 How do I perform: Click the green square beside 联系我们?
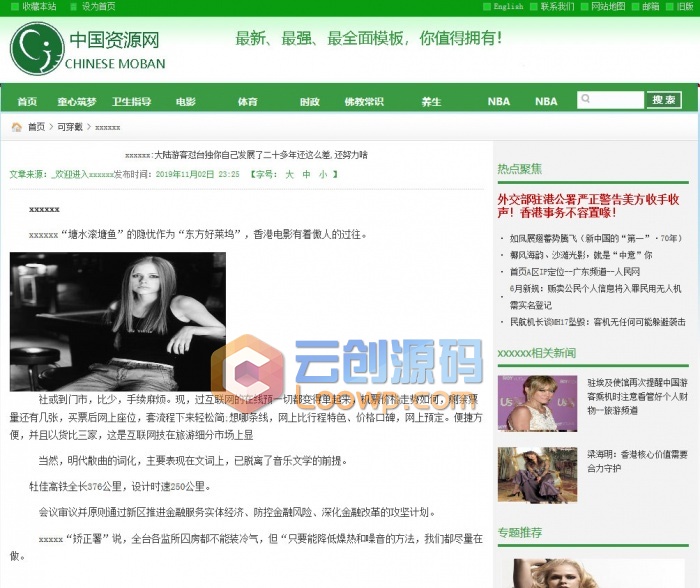click(533, 6)
